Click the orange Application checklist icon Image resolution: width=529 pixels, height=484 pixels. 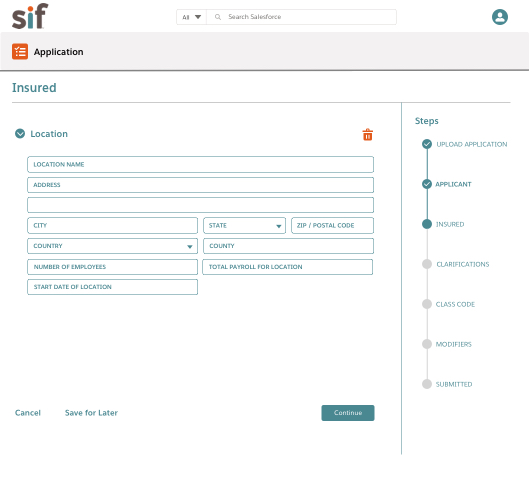tap(20, 52)
